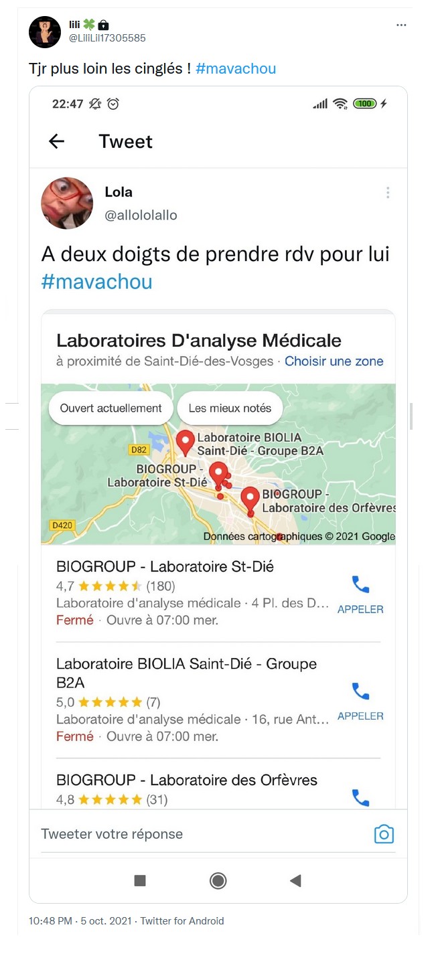Click the BIOLIA Saint-Dié map pin
The image size is (434, 980).
click(186, 442)
